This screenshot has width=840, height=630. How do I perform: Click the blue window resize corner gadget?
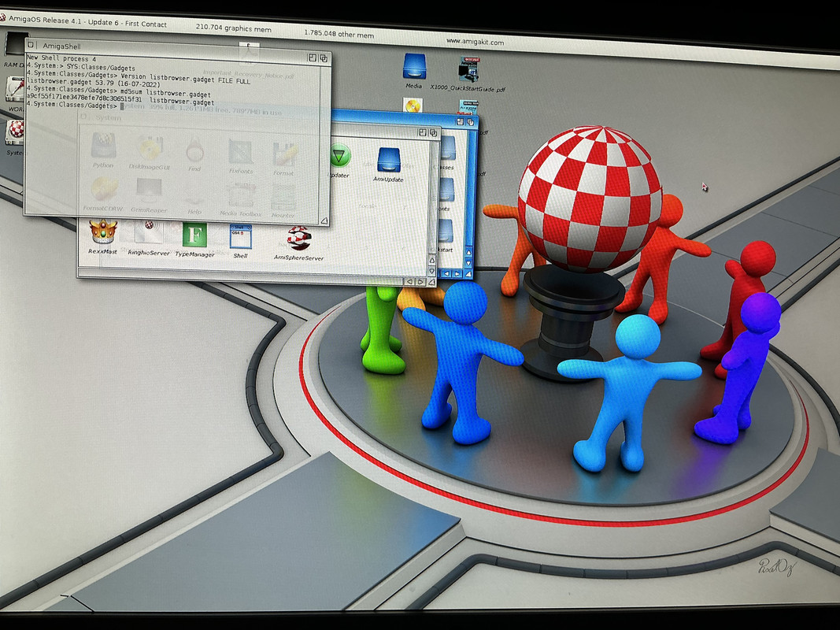click(468, 274)
